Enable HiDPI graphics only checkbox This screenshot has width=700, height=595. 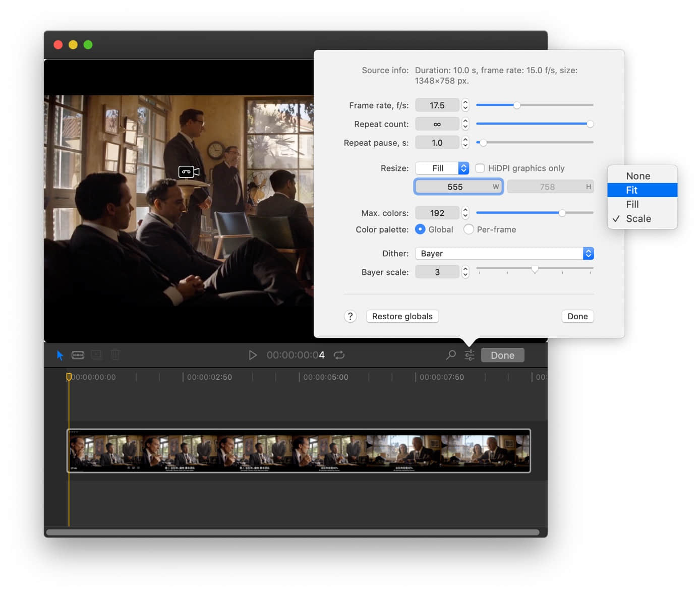click(480, 168)
